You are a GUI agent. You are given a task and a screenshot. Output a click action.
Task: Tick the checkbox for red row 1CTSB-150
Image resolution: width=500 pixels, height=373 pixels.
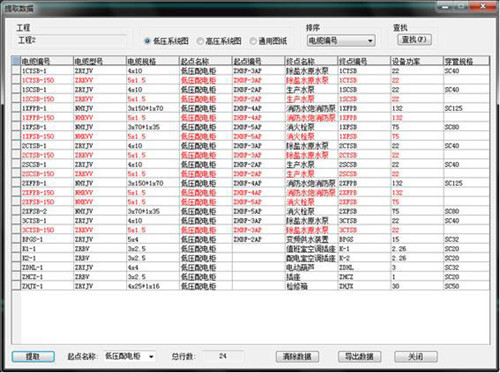coord(16,80)
